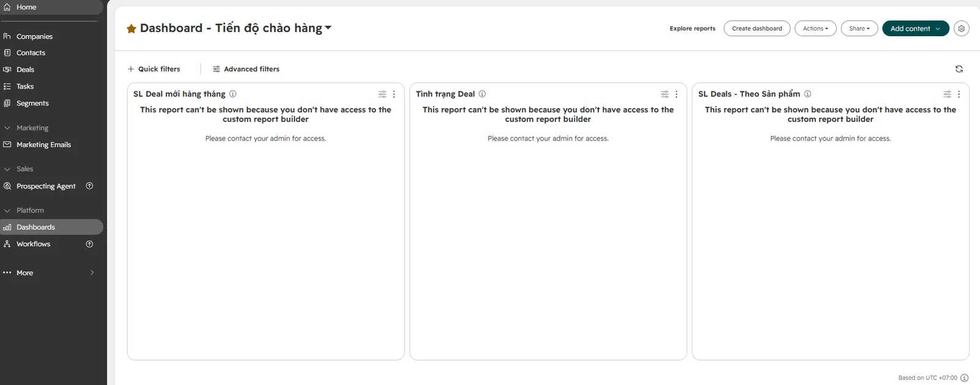The width and height of the screenshot is (980, 385).
Task: Click the upgrade badge beside Prospecting Agent
Action: (89, 186)
